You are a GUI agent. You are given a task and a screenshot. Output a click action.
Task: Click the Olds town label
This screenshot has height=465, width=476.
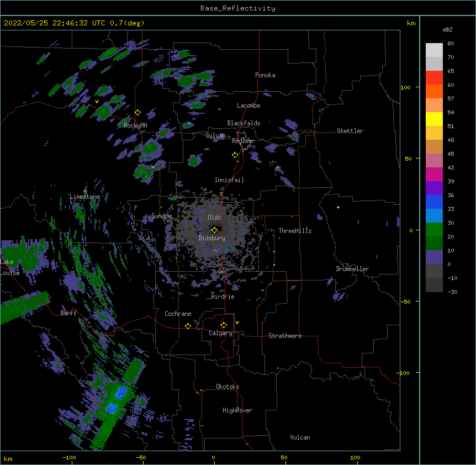coord(214,218)
